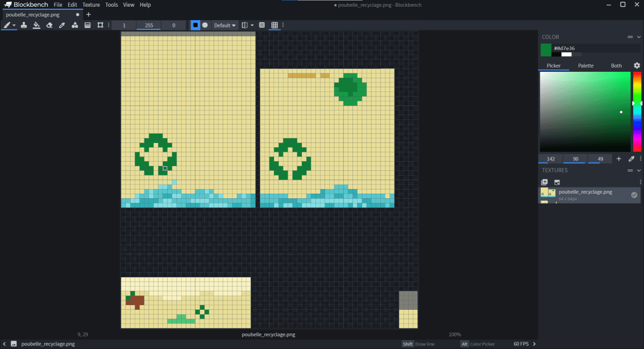Toggle the painting checkerboard background
The image size is (644, 349).
tap(262, 25)
